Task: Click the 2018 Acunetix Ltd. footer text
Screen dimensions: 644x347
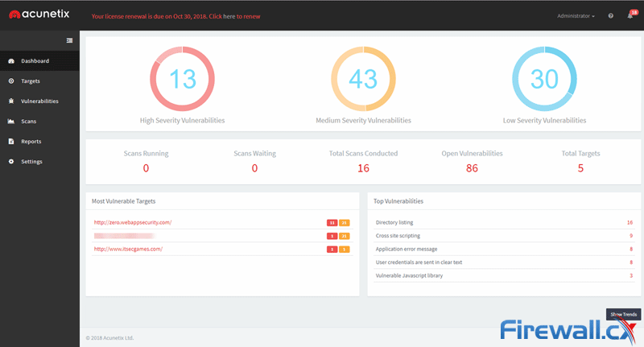Action: pyautogui.click(x=109, y=338)
